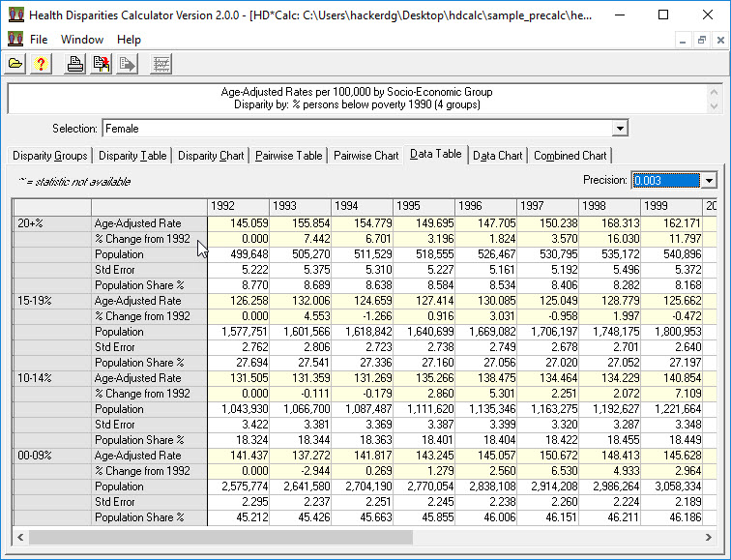This screenshot has height=560, width=731.
Task: Expand the Selection dropdown showing Female
Action: click(x=620, y=129)
